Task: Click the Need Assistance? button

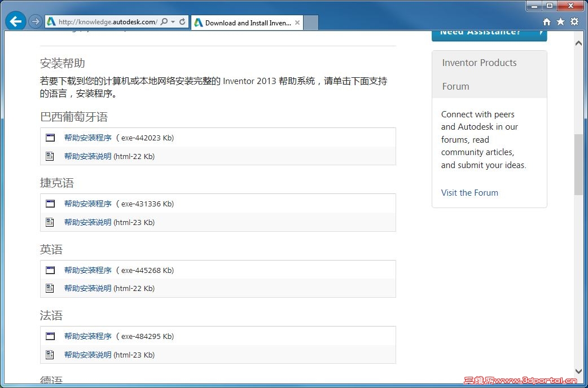Action: (x=489, y=36)
